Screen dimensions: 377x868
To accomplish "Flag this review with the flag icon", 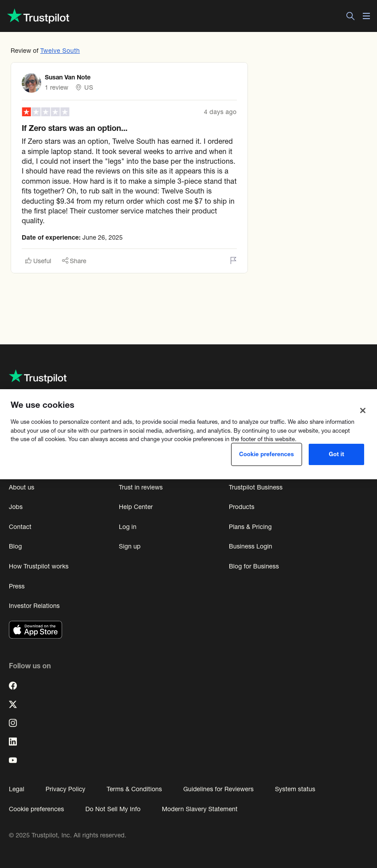I will [233, 260].
